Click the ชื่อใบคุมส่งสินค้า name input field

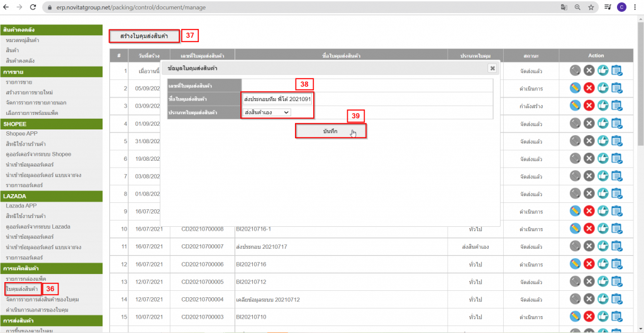pos(277,99)
